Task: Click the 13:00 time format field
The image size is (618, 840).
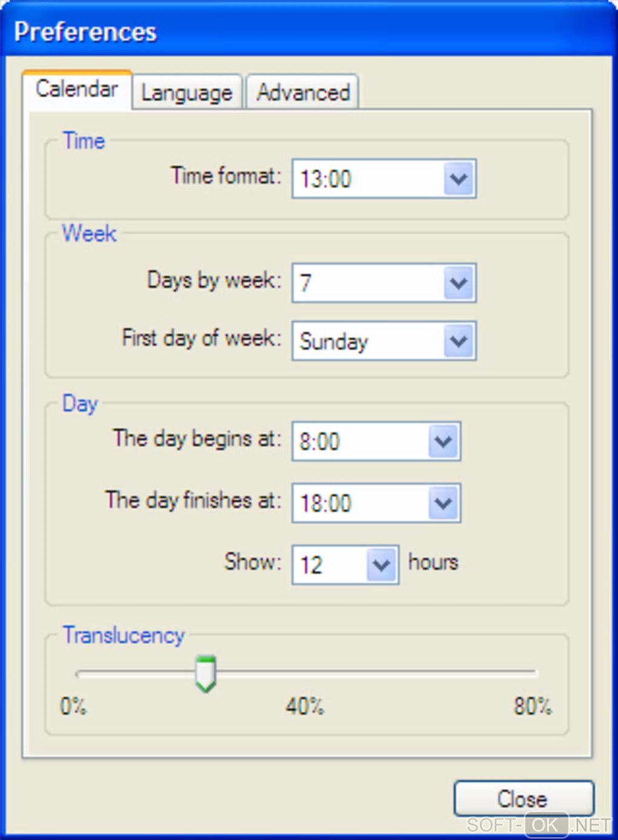Action: pos(367,179)
